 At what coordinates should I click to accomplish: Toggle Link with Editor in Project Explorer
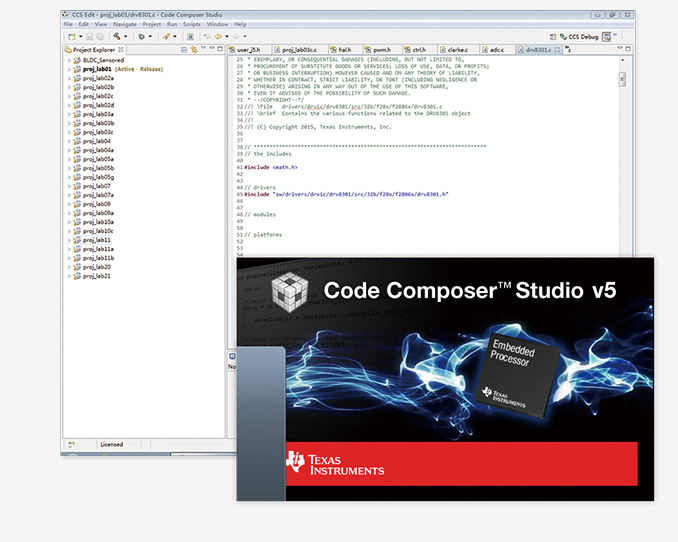[194, 50]
